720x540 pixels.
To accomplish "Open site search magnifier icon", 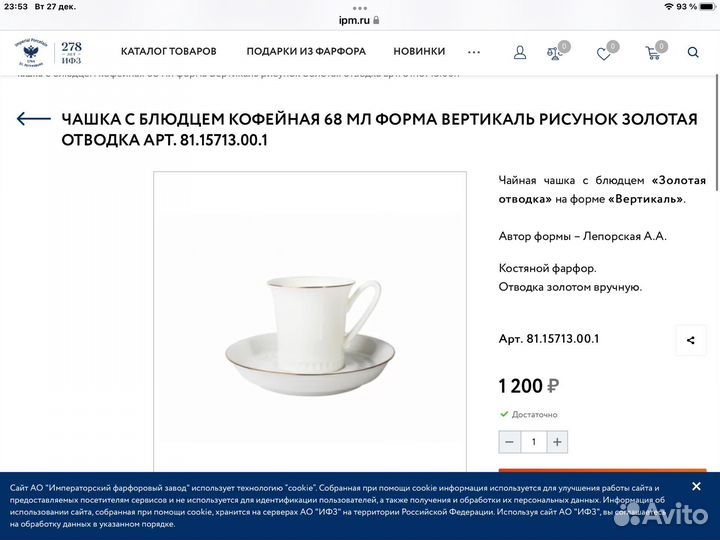I will click(693, 52).
